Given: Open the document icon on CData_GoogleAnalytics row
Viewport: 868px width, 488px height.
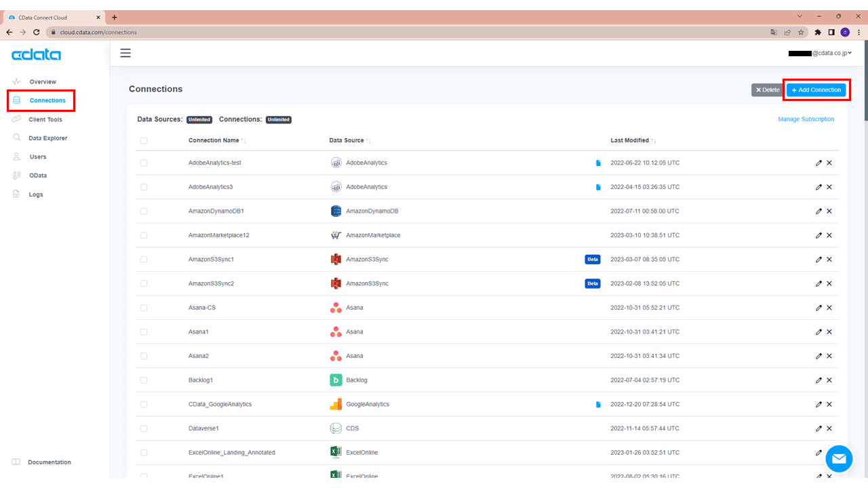Looking at the screenshot, I should pos(598,405).
